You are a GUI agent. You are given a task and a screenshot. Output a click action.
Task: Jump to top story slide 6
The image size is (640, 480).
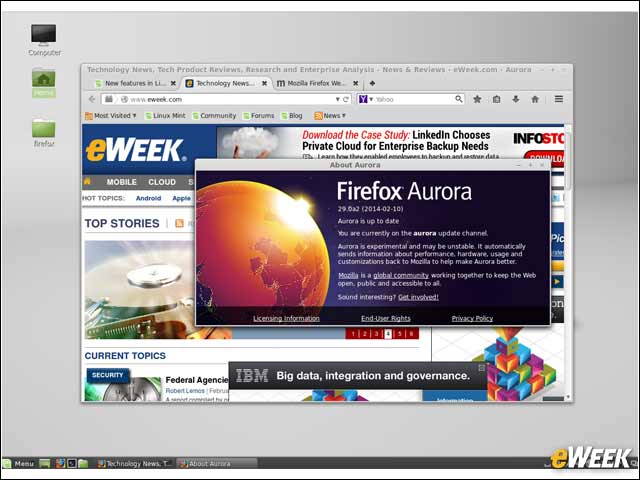411,334
